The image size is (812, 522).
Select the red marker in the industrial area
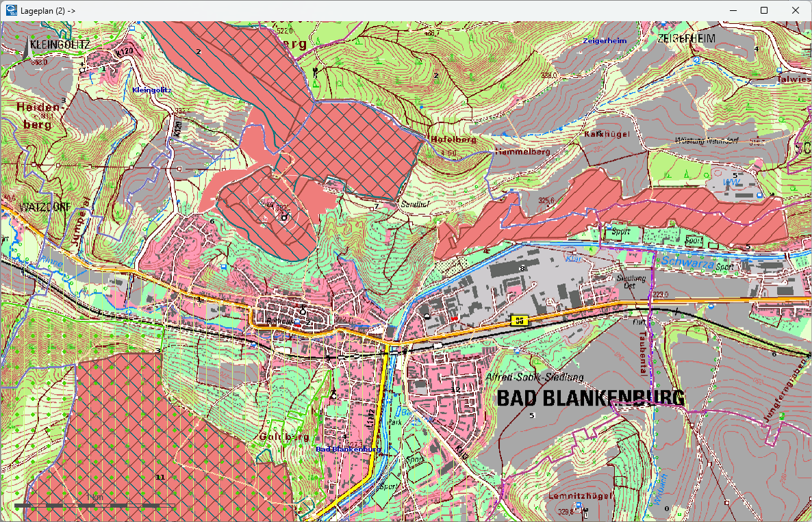coord(455,318)
